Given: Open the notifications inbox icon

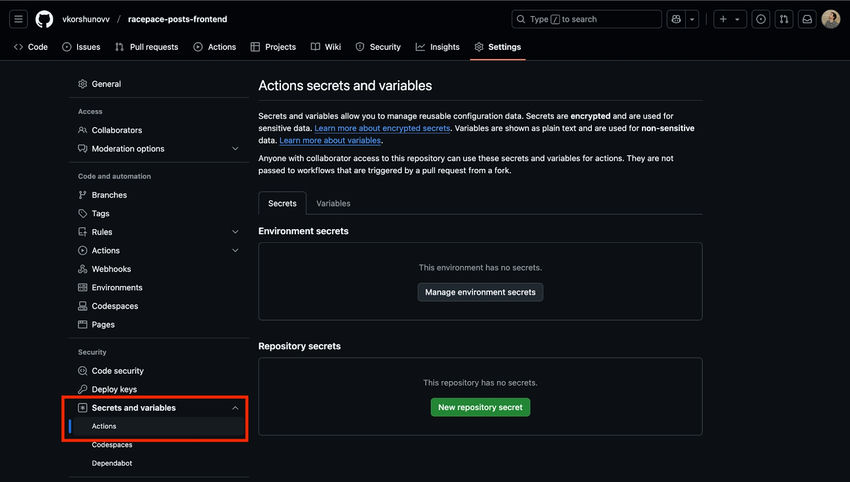Looking at the screenshot, I should tap(807, 19).
